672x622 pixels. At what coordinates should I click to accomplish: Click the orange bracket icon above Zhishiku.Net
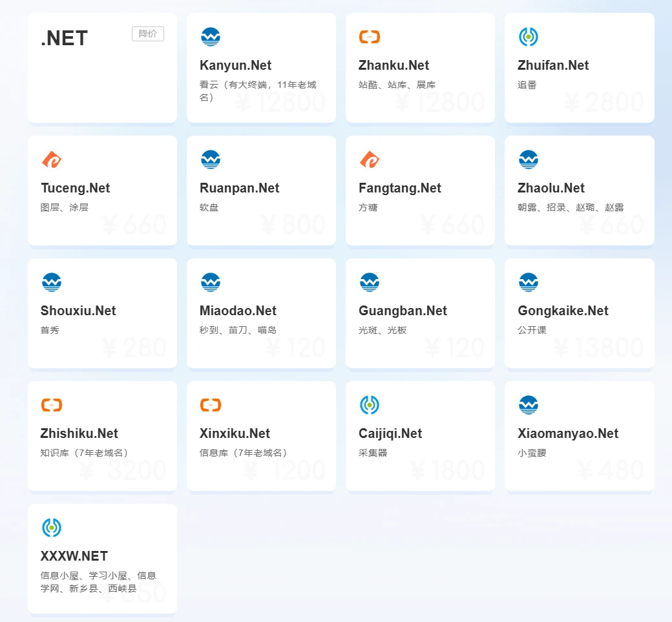[x=51, y=405]
